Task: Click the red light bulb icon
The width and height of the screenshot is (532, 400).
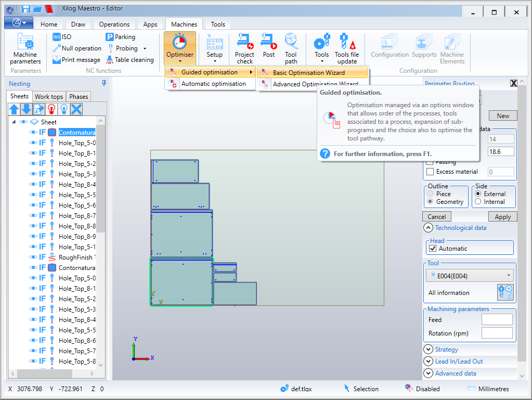Action: click(x=51, y=109)
